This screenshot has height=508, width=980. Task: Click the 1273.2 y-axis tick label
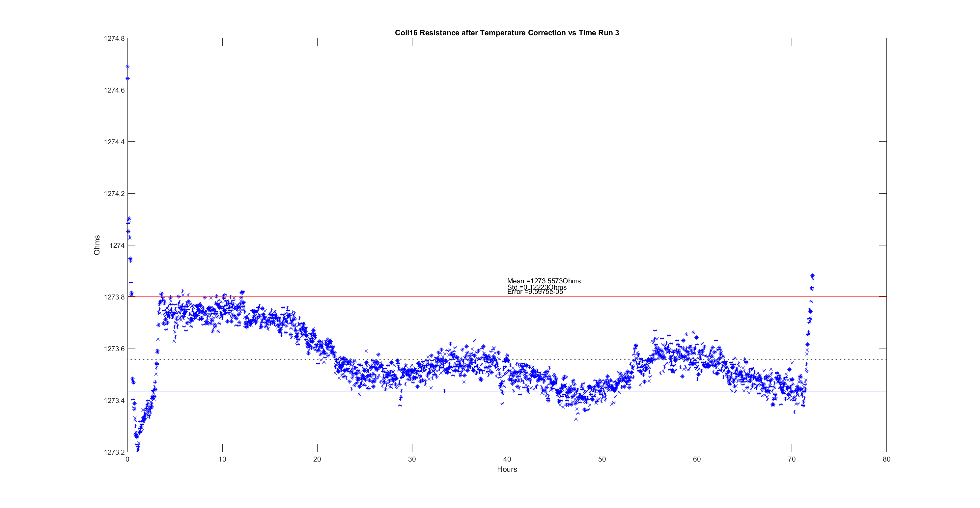[x=114, y=452]
